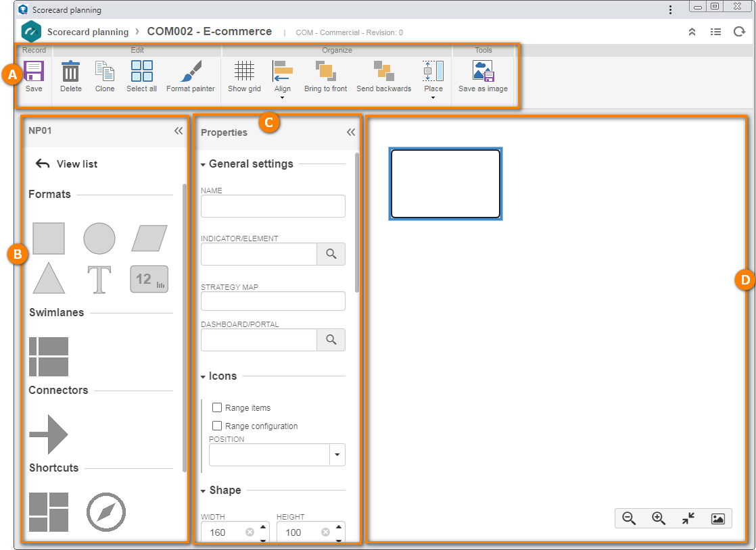Open the Position dropdown

coord(337,455)
